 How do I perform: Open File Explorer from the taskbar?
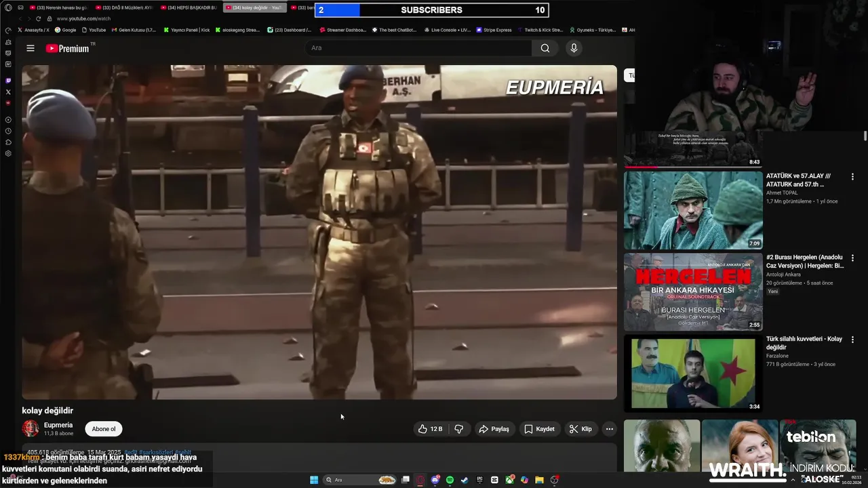click(539, 480)
